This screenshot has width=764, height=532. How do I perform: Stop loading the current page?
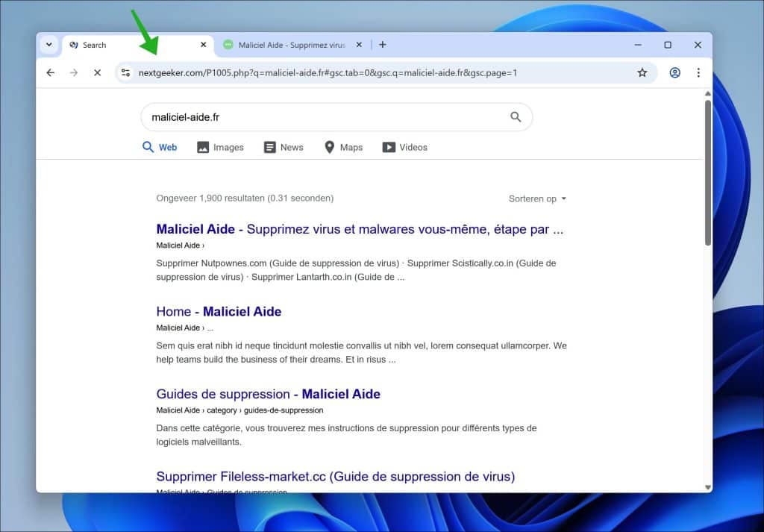click(x=98, y=72)
